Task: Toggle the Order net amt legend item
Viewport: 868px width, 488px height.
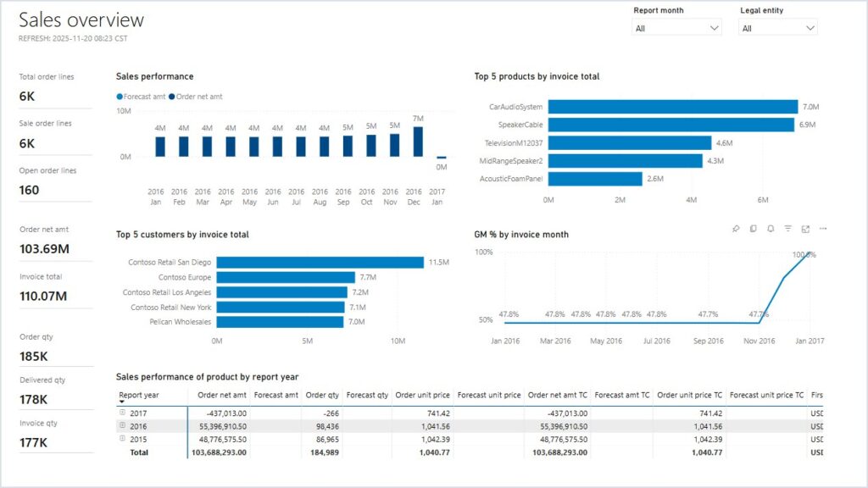Action: click(196, 97)
